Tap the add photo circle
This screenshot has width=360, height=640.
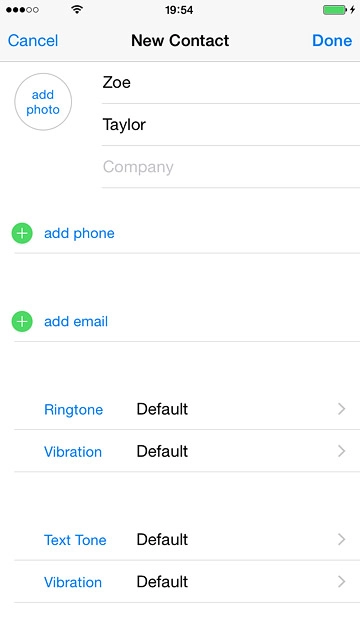43,102
